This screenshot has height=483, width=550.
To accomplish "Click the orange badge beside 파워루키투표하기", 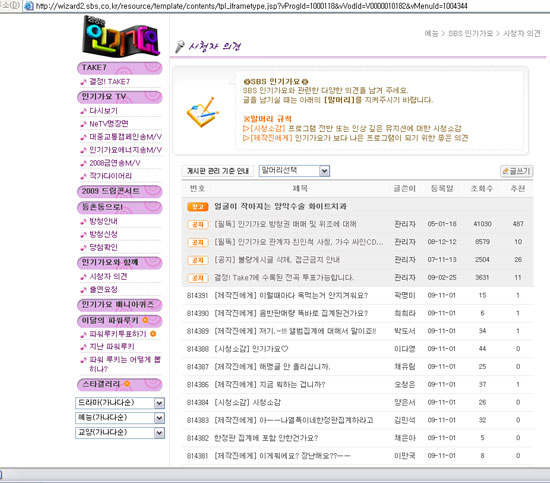I will point(153,334).
